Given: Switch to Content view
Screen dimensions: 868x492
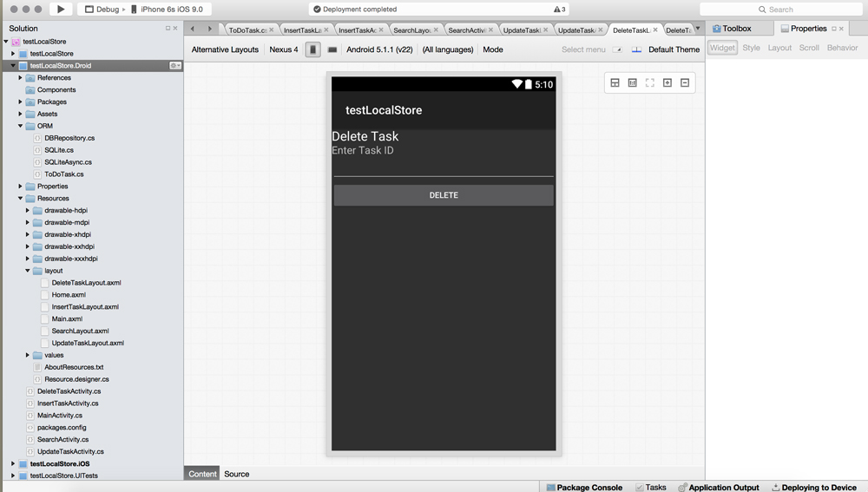Looking at the screenshot, I should (202, 474).
